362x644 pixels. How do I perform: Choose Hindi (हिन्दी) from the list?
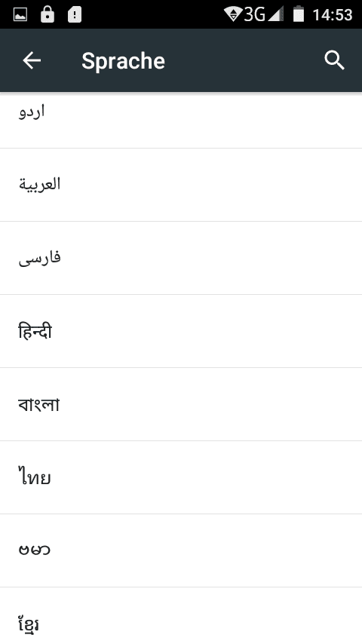pyautogui.click(x=181, y=331)
